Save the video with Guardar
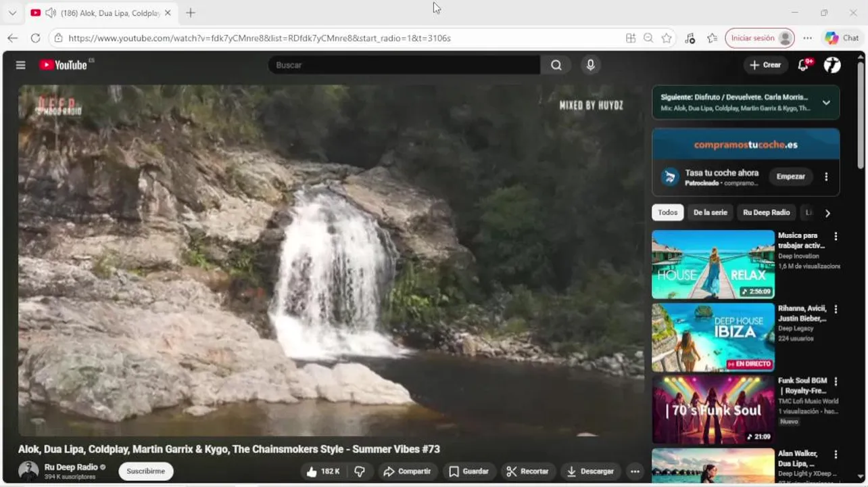868x487 pixels. pos(468,471)
